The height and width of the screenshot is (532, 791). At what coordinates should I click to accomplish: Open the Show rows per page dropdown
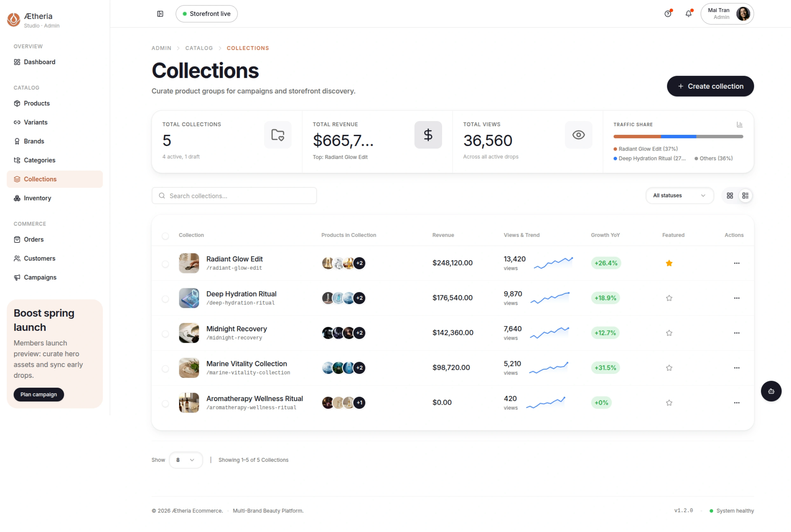(186, 460)
